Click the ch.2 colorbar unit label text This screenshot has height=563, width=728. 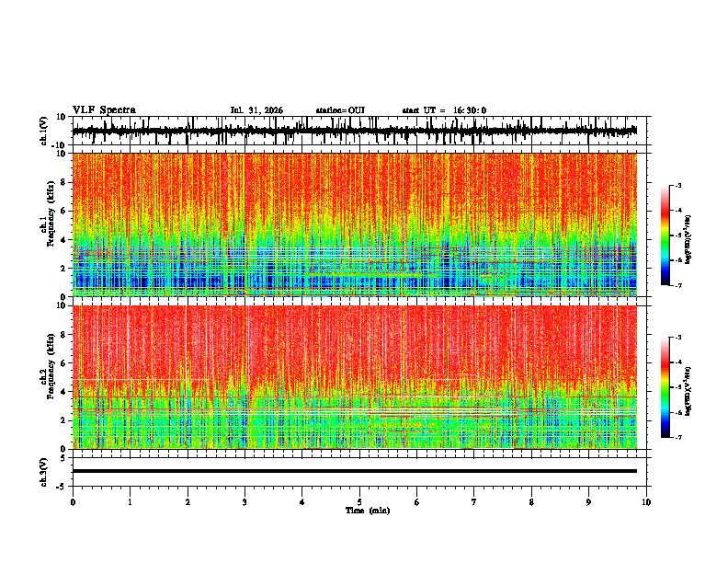pyautogui.click(x=688, y=391)
